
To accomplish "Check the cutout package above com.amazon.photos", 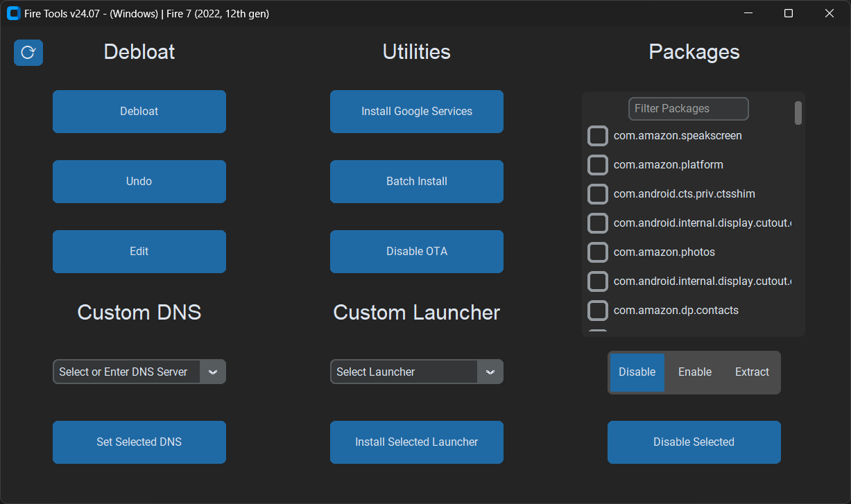I will (x=598, y=223).
